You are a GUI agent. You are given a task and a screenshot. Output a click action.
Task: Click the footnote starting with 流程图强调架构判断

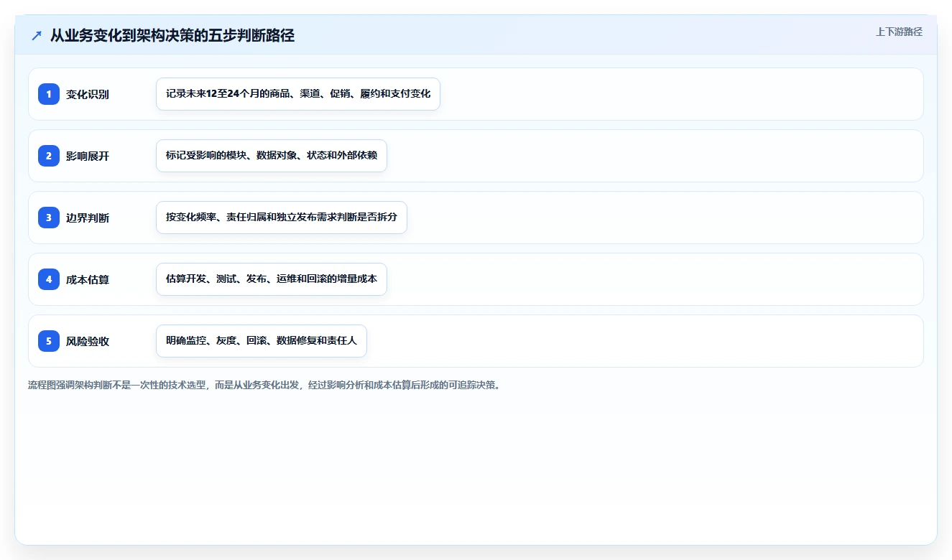[264, 385]
